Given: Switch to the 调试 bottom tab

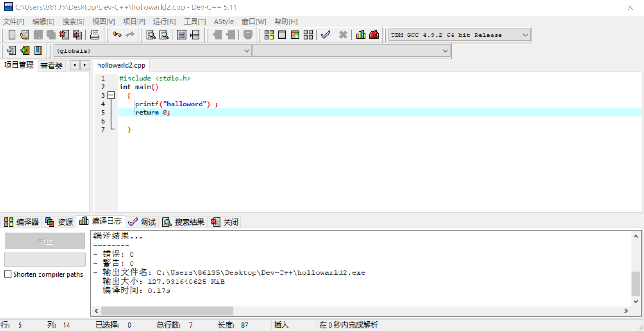Looking at the screenshot, I should 143,222.
